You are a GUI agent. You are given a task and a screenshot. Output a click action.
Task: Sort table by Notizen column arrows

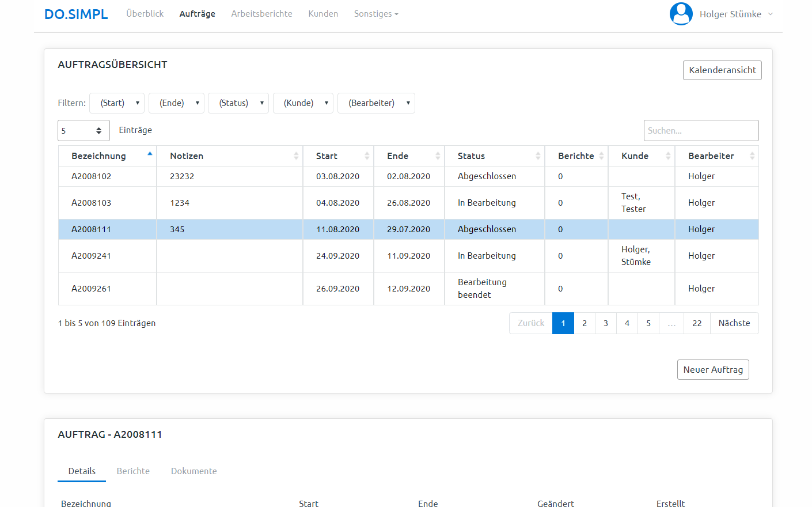[x=296, y=156]
